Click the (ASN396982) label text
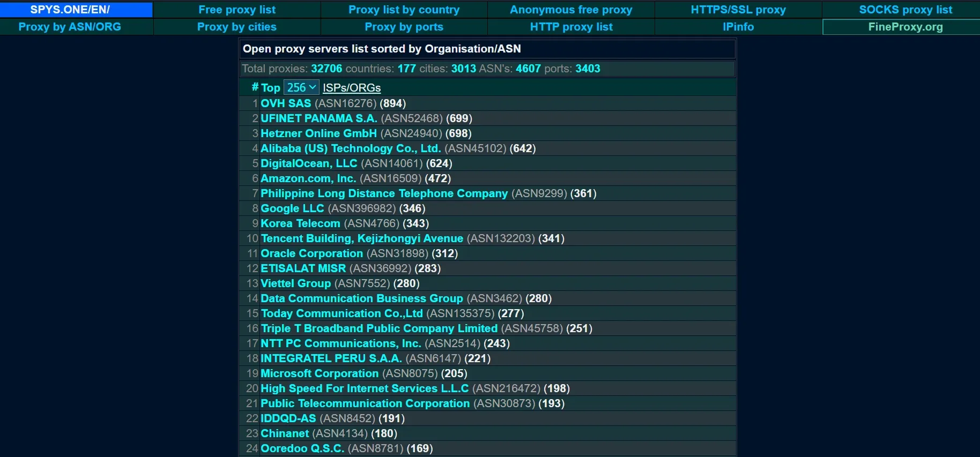980x457 pixels. click(362, 208)
